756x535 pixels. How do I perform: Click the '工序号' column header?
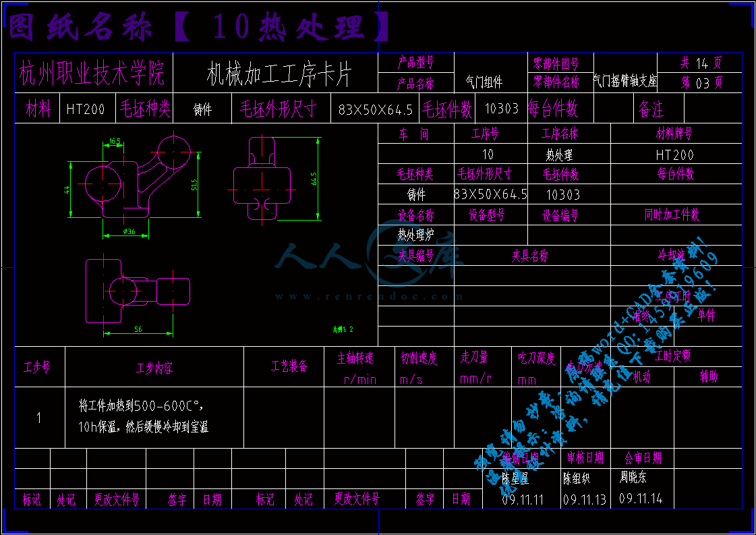pos(485,134)
